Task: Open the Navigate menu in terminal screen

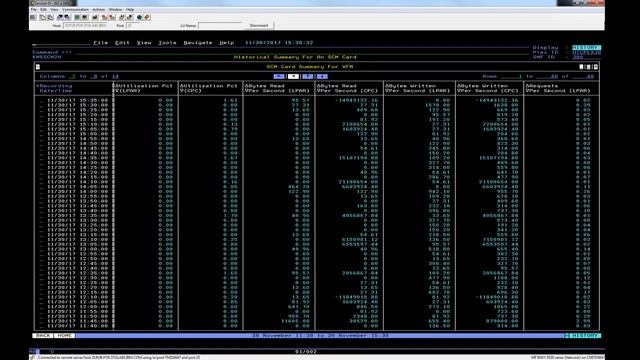Action: click(x=198, y=42)
